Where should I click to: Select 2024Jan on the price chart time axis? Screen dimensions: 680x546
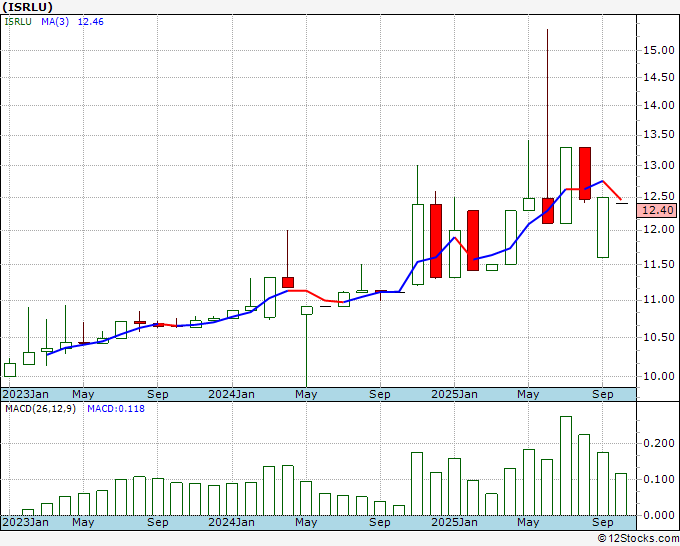(x=232, y=394)
